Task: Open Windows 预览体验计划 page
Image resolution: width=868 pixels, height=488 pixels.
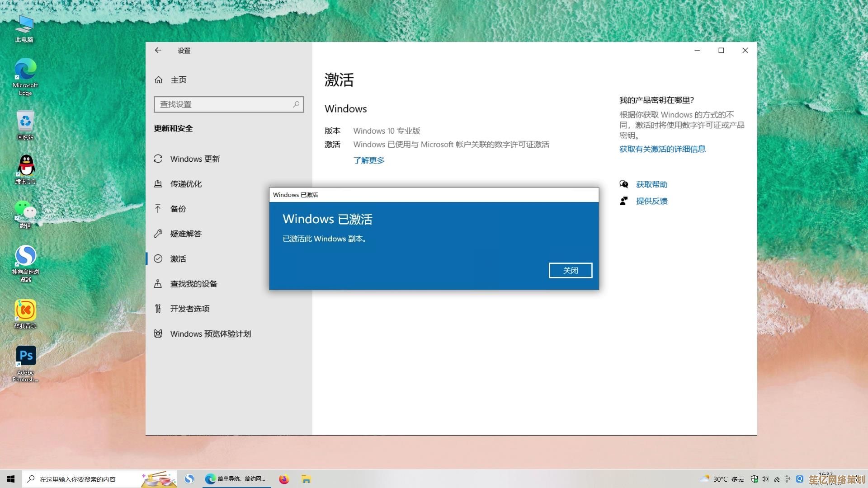Action: coord(210,334)
